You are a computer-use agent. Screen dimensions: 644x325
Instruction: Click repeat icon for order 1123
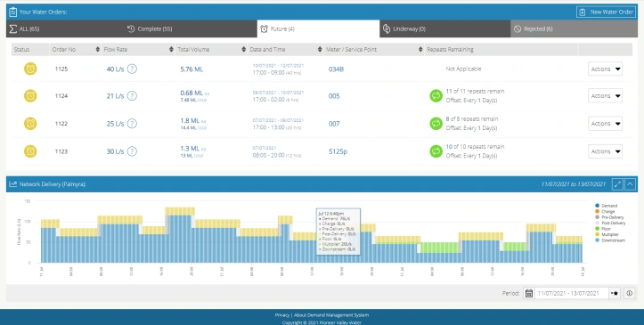pyautogui.click(x=436, y=151)
